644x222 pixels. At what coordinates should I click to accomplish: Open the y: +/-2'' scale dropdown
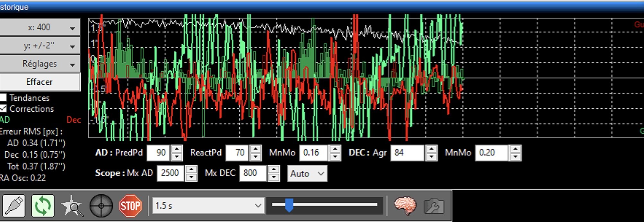tap(40, 46)
